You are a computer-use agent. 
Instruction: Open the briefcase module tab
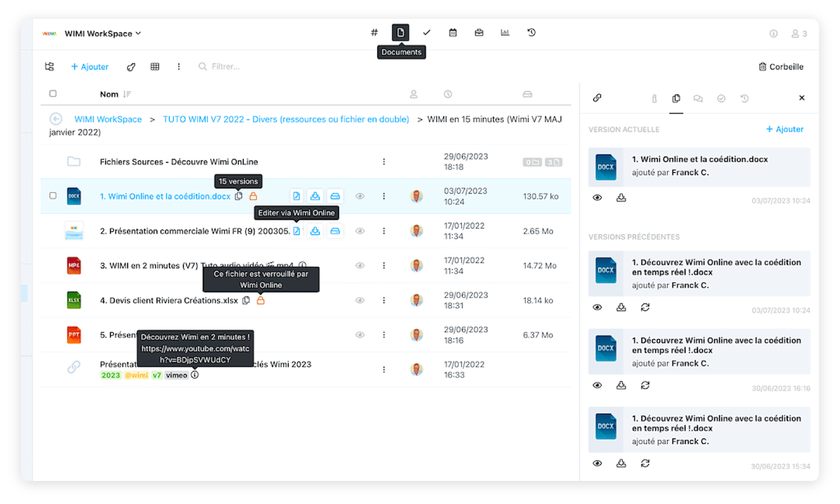coord(479,33)
